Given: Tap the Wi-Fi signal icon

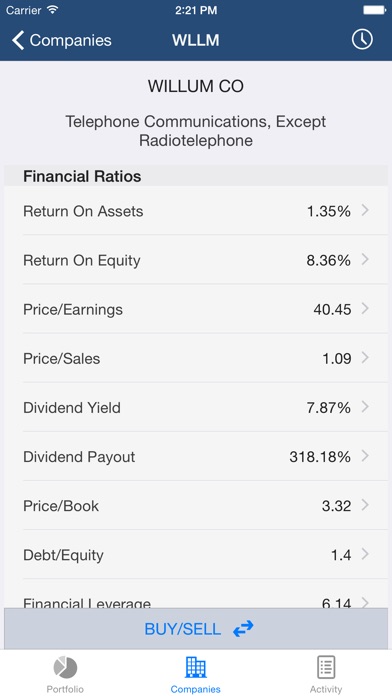Looking at the screenshot, I should 53,10.
